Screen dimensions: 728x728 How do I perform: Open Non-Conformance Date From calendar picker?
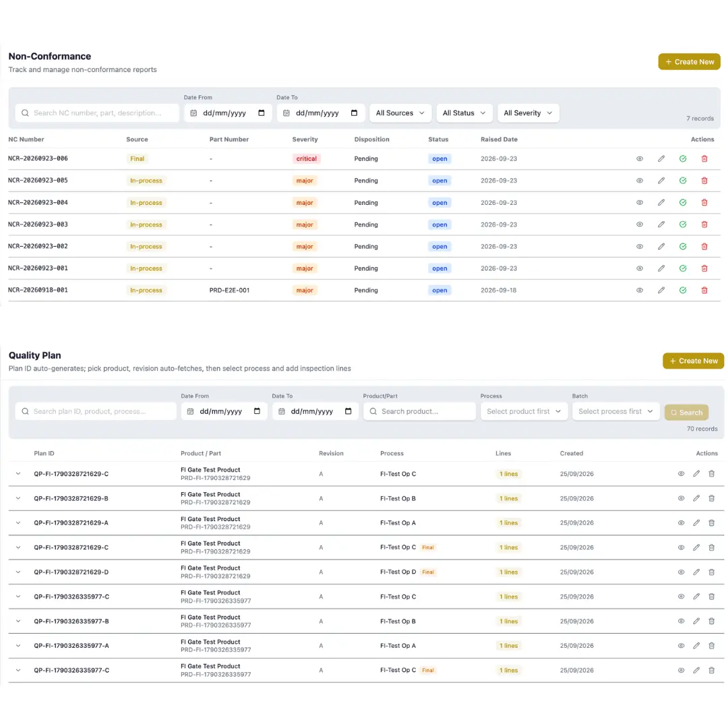(x=262, y=113)
